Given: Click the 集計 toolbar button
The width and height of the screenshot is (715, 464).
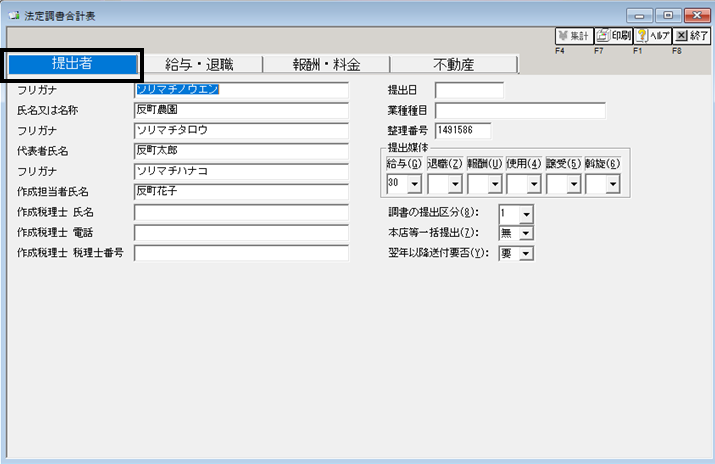Looking at the screenshot, I should tap(574, 36).
